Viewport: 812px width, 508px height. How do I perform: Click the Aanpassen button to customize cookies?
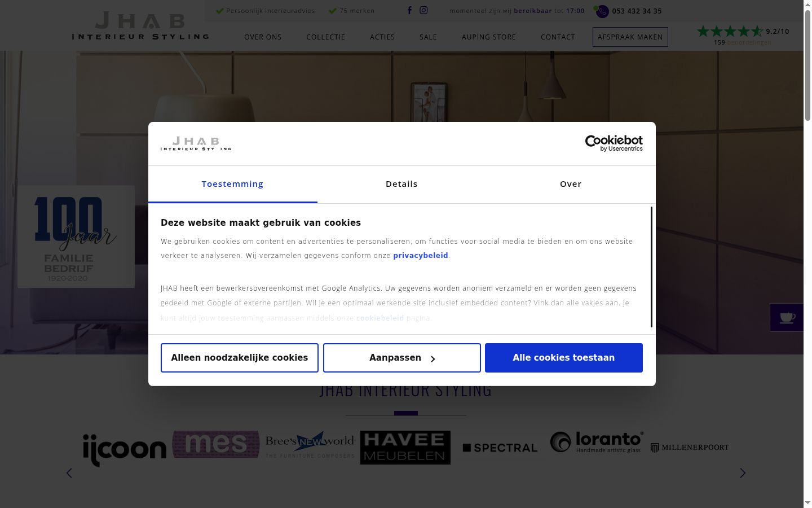tap(402, 358)
